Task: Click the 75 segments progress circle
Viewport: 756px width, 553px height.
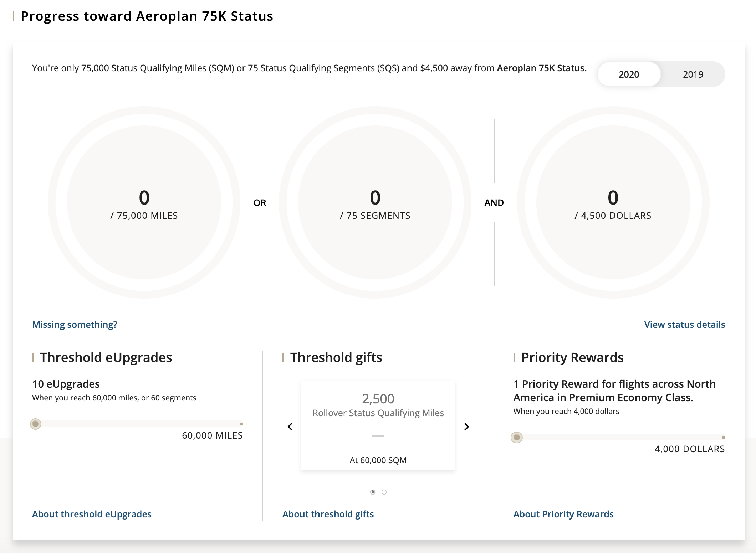Action: [375, 202]
